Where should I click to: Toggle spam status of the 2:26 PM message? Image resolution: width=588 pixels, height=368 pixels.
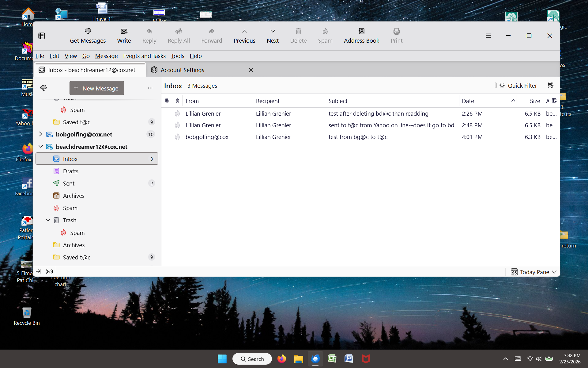pos(177,113)
